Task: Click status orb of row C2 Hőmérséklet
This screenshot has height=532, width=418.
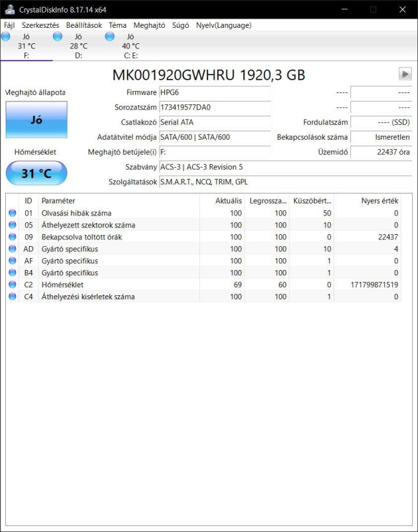Action: pos(13,285)
